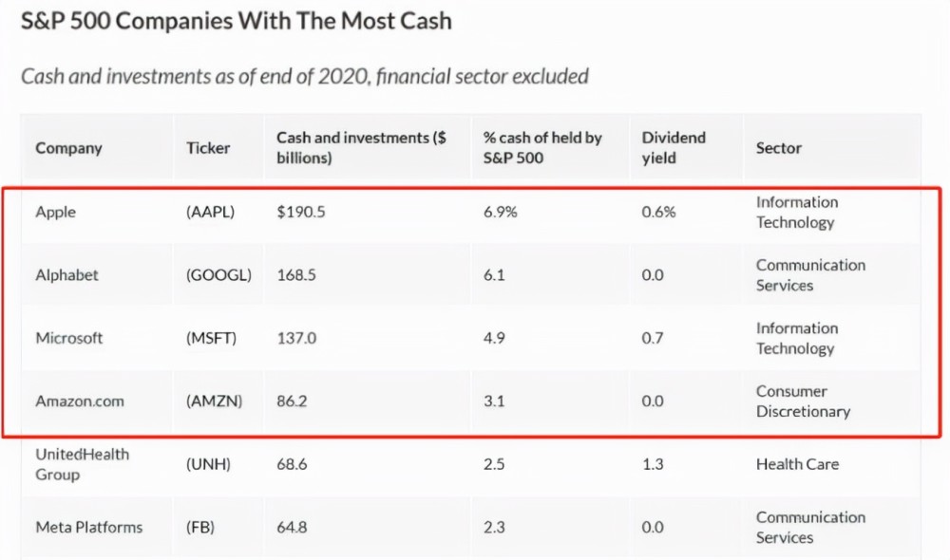Open the Amazon.com company entry

point(80,401)
